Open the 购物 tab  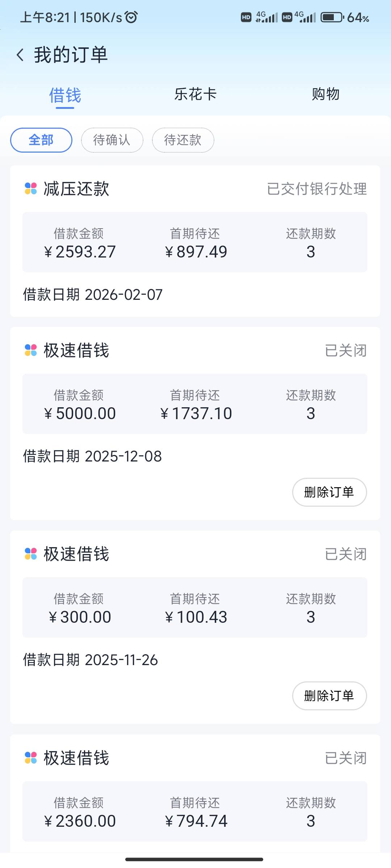[x=325, y=94]
